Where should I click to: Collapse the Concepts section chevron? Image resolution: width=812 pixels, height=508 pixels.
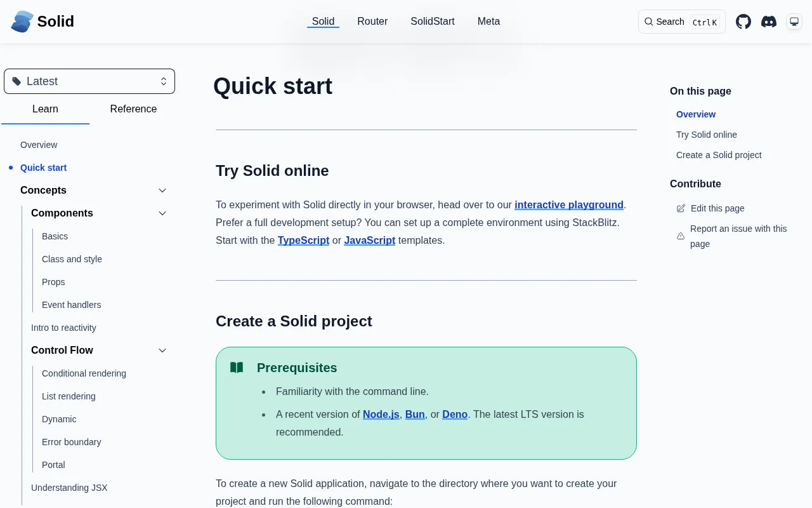pos(162,190)
